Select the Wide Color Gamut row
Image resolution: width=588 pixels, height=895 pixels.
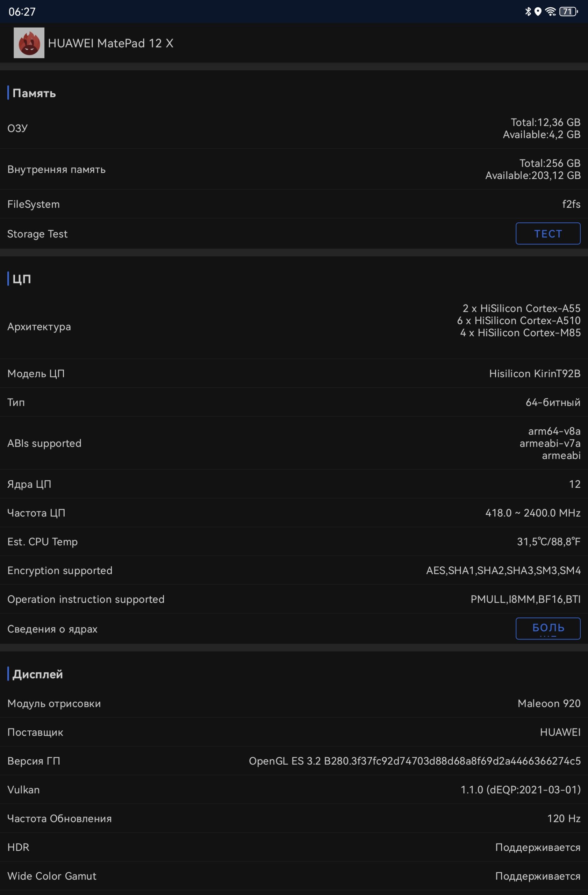click(294, 876)
